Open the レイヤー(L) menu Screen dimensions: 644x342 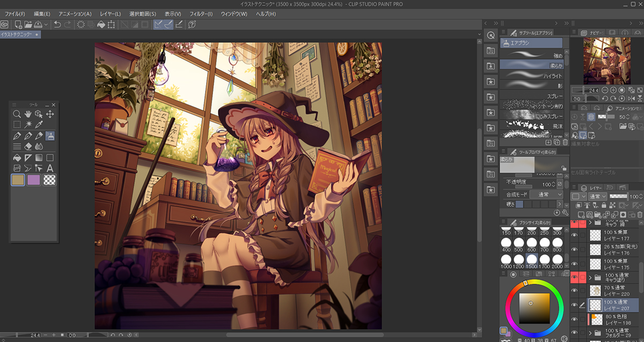coord(110,13)
